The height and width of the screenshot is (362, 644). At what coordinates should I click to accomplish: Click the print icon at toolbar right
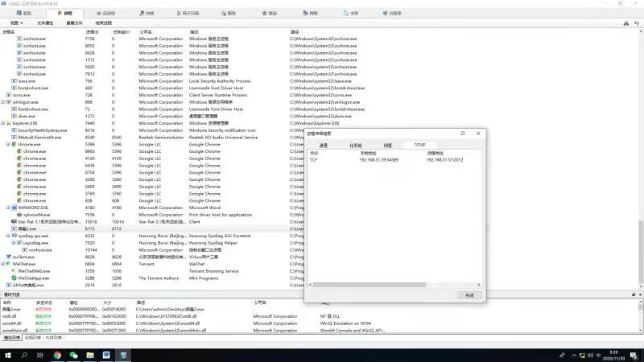[626, 23]
